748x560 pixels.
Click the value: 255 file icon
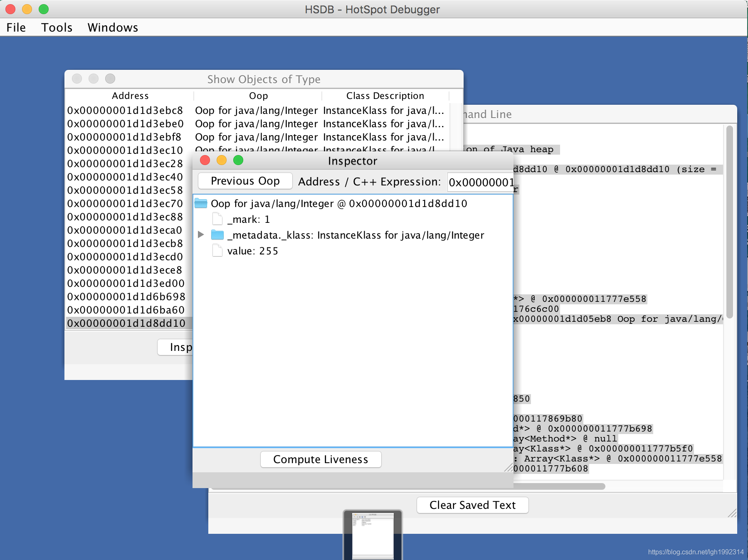point(217,251)
